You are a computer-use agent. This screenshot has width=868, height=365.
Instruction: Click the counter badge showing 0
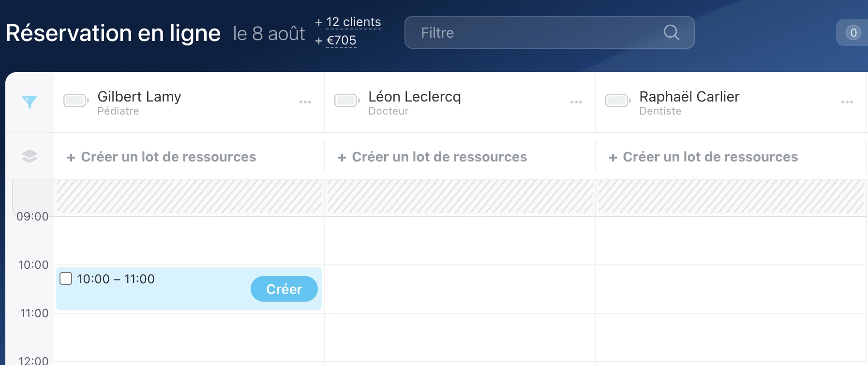853,32
